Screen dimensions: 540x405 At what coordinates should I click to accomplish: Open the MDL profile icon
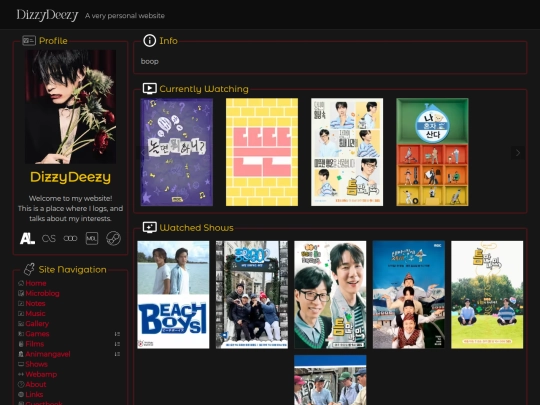point(92,238)
